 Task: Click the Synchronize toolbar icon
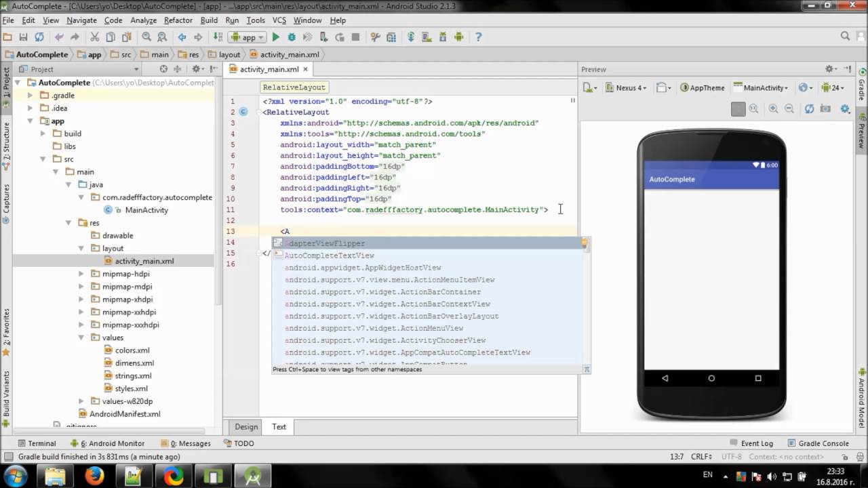tap(39, 37)
